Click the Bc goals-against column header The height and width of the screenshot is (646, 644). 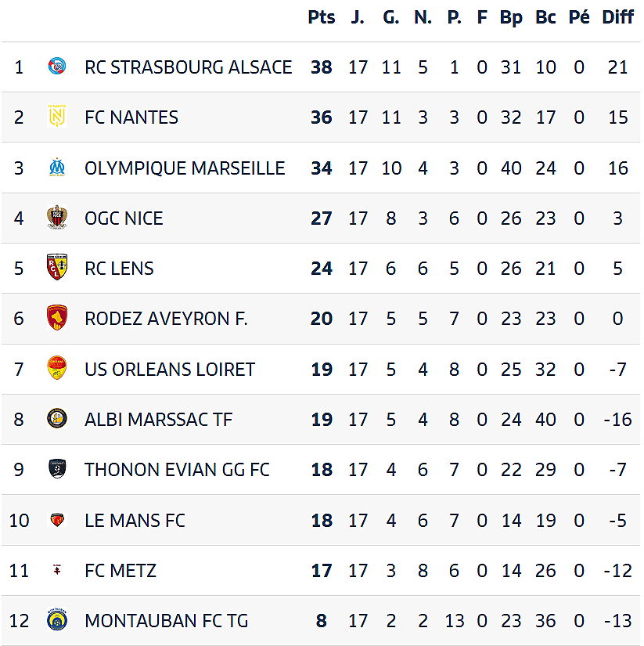click(x=545, y=18)
